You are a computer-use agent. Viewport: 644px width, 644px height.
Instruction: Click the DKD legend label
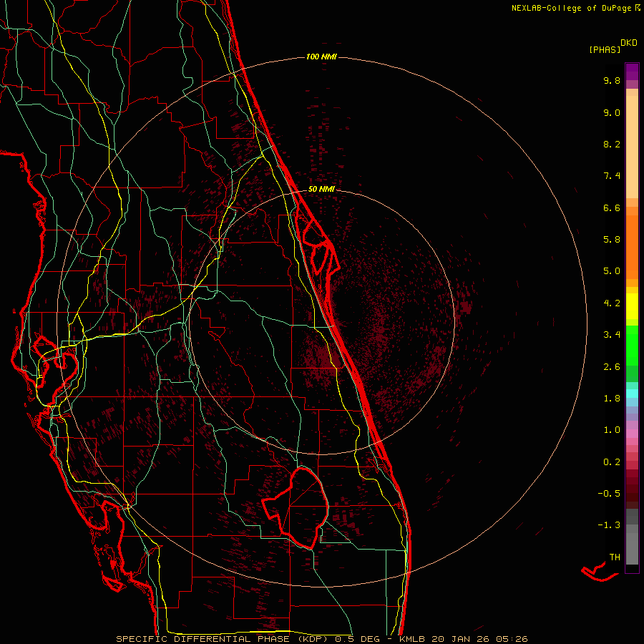tap(629, 42)
